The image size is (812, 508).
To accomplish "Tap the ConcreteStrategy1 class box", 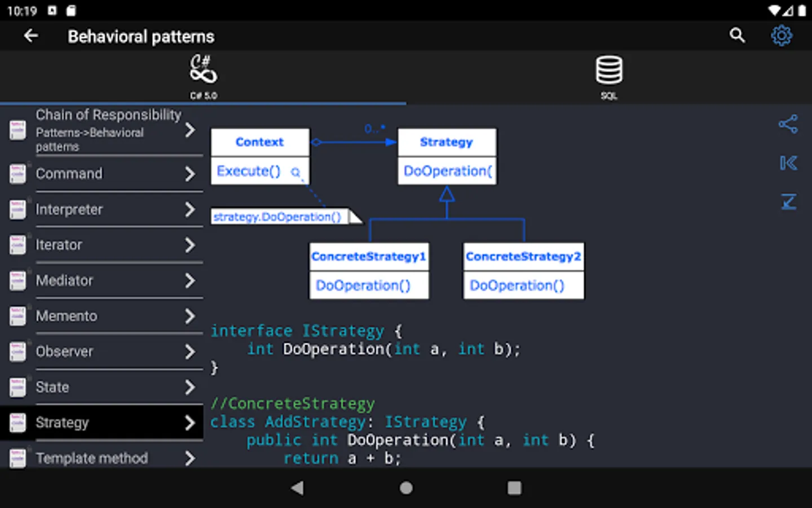I will [369, 271].
